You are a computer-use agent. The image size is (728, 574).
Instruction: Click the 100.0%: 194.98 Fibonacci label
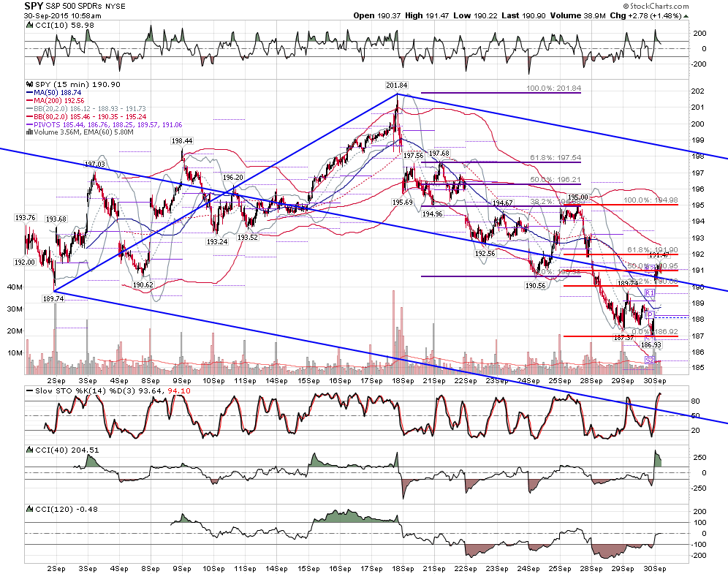click(x=651, y=200)
